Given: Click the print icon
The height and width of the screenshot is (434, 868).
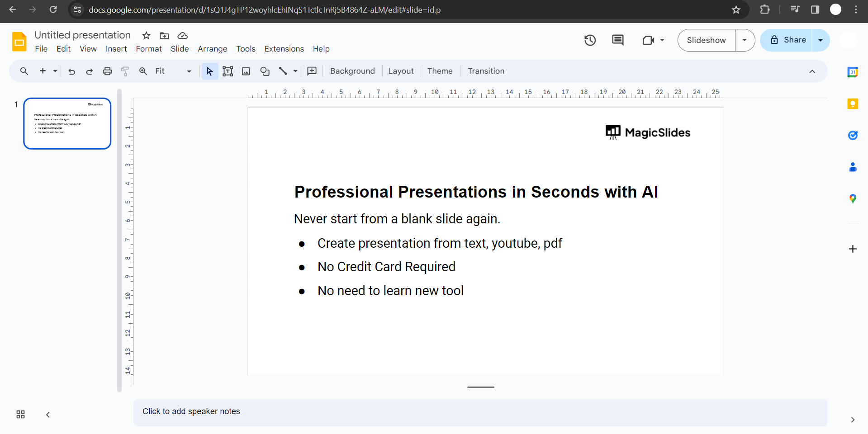Looking at the screenshot, I should [x=107, y=71].
